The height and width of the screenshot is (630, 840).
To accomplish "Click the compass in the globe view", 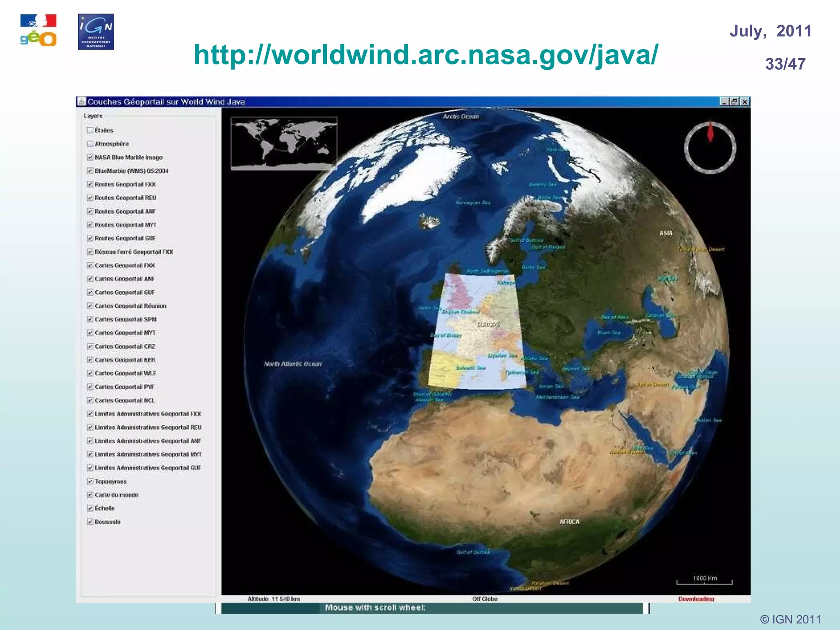I will (710, 148).
